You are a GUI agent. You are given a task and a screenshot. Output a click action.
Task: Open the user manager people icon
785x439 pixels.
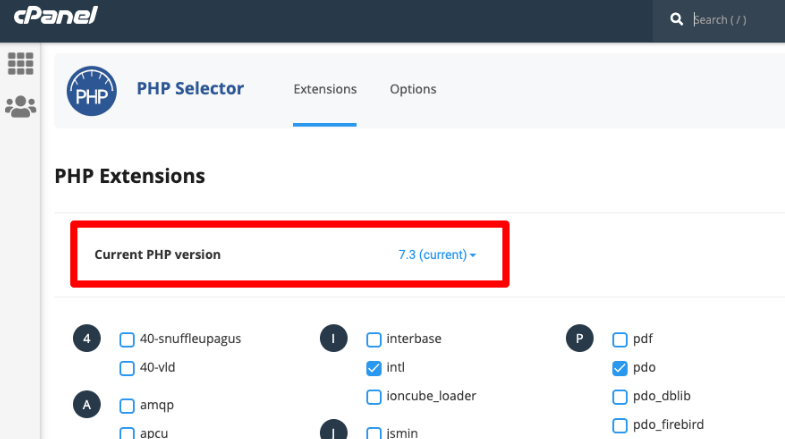[21, 107]
